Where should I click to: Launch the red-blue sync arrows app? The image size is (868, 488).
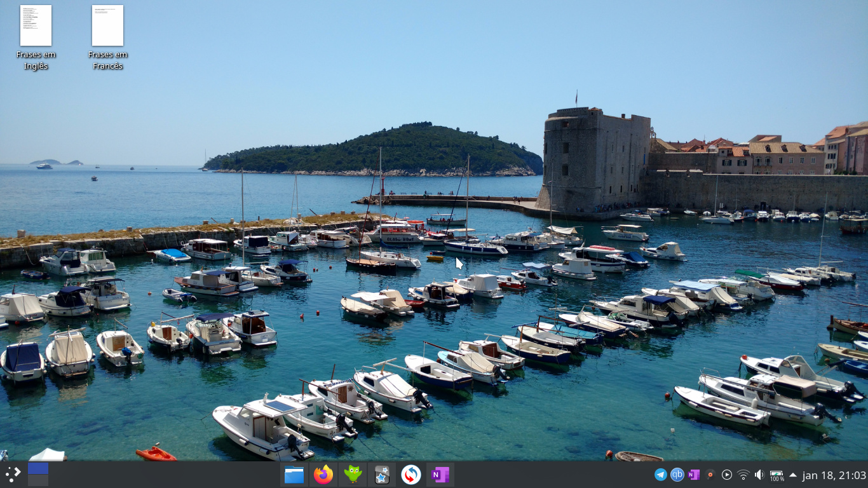point(411,475)
